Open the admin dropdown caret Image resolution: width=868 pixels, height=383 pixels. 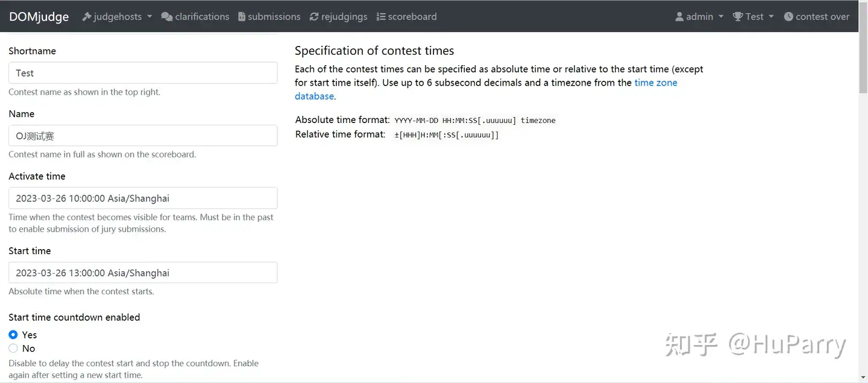point(721,17)
